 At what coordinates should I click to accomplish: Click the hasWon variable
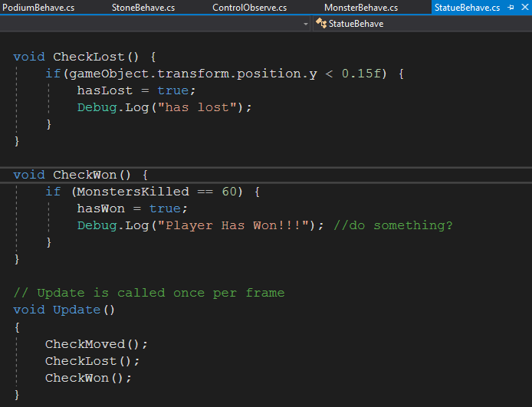click(100, 208)
